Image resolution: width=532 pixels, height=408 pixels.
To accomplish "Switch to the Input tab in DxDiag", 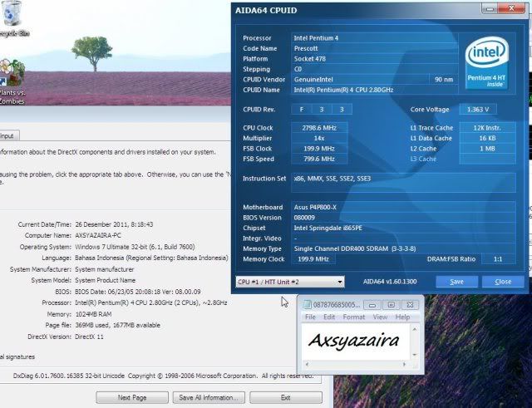I will coord(7,135).
